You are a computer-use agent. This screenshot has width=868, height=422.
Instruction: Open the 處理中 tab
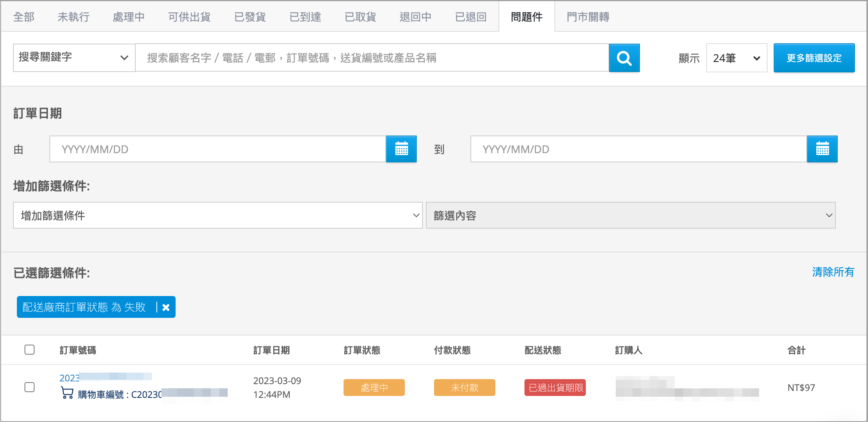(x=129, y=17)
